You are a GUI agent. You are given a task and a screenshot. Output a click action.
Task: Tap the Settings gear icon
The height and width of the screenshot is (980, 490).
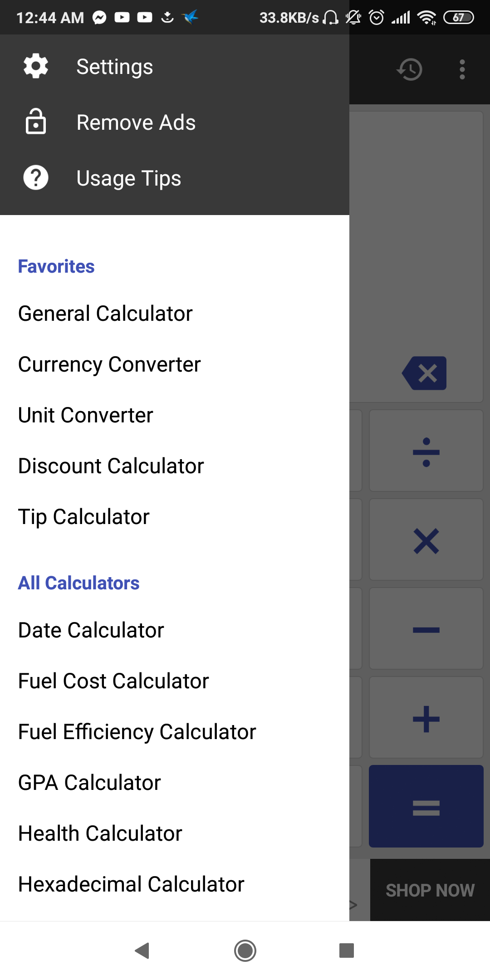[x=36, y=66]
